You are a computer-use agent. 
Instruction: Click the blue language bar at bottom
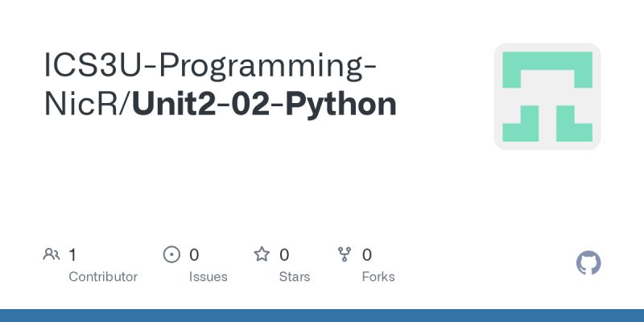[x=322, y=316]
